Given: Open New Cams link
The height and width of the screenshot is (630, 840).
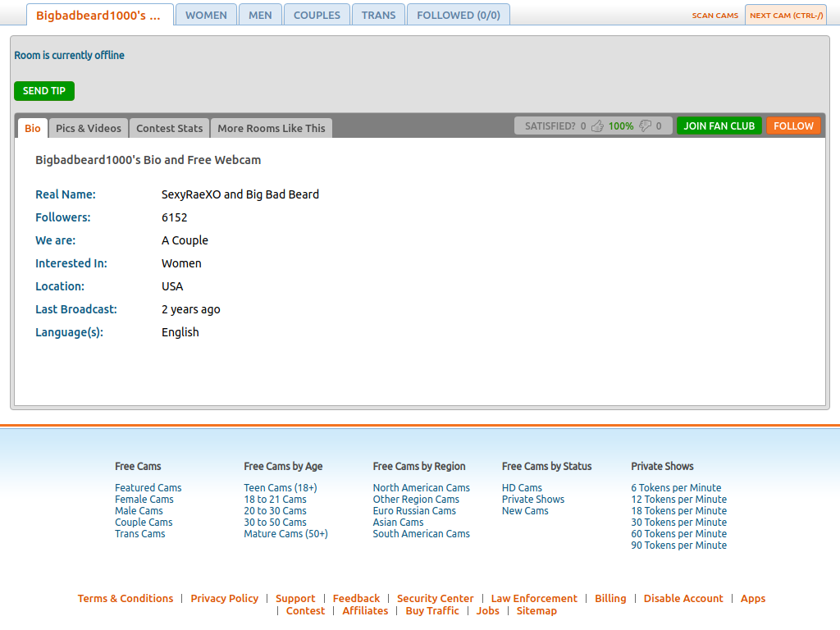Looking at the screenshot, I should tap(525, 510).
